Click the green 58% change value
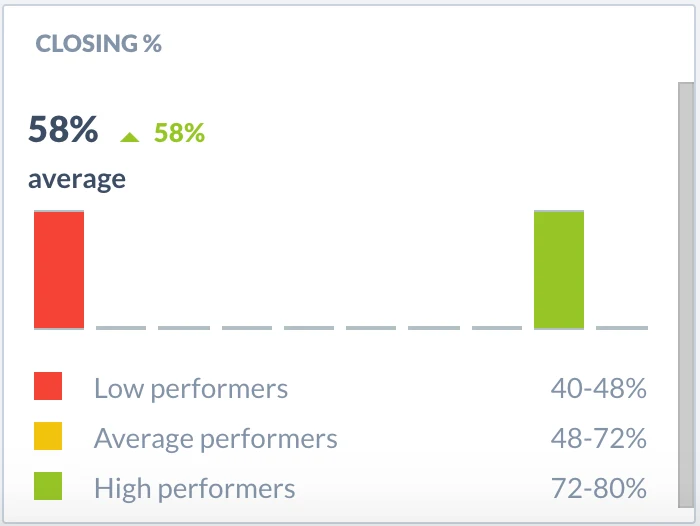The image size is (700, 526). (179, 133)
